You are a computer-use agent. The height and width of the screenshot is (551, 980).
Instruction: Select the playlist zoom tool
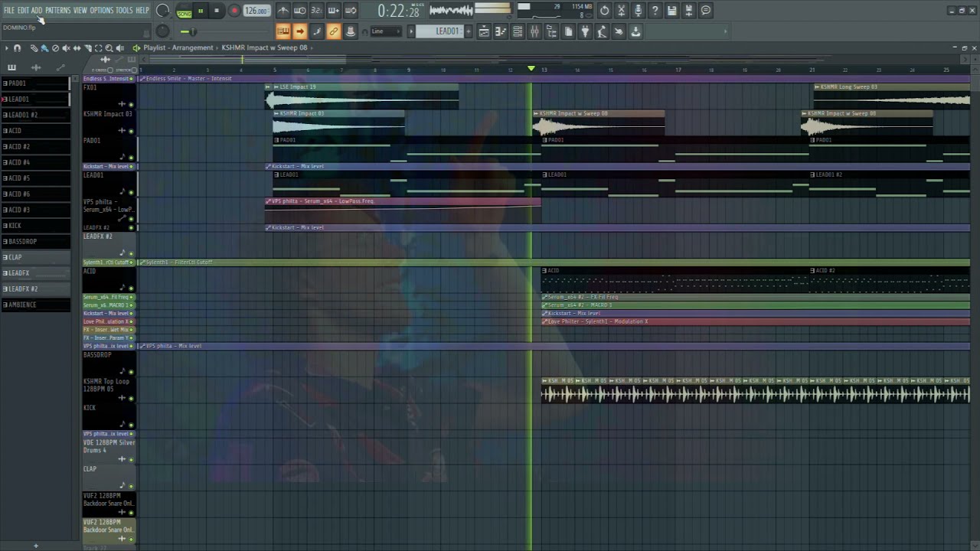(109, 48)
